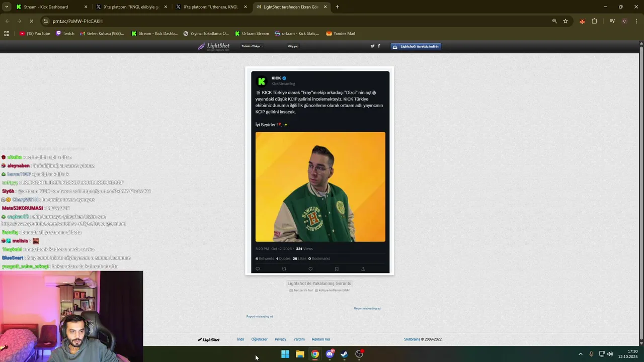Open the Twitter bird icon in LightShot header
Image resolution: width=644 pixels, height=362 pixels.
pos(373,46)
